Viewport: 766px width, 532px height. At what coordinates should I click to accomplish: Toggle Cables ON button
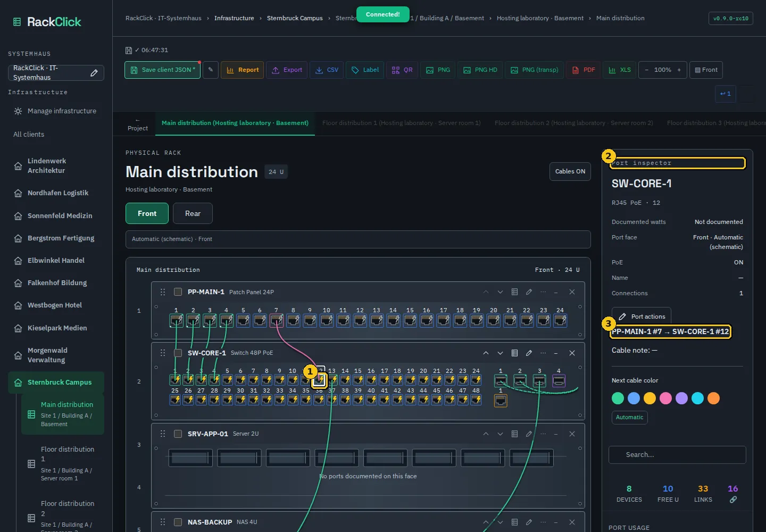[x=570, y=171]
